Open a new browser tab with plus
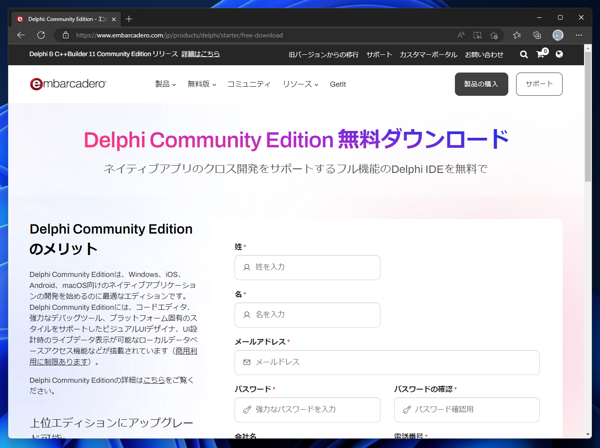Image resolution: width=600 pixels, height=448 pixels. [x=129, y=19]
